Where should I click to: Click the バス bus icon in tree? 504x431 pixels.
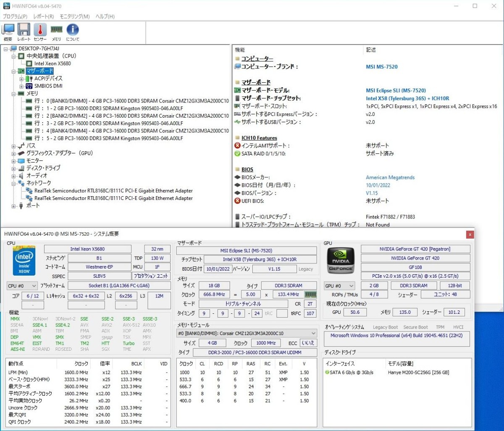tap(21, 146)
